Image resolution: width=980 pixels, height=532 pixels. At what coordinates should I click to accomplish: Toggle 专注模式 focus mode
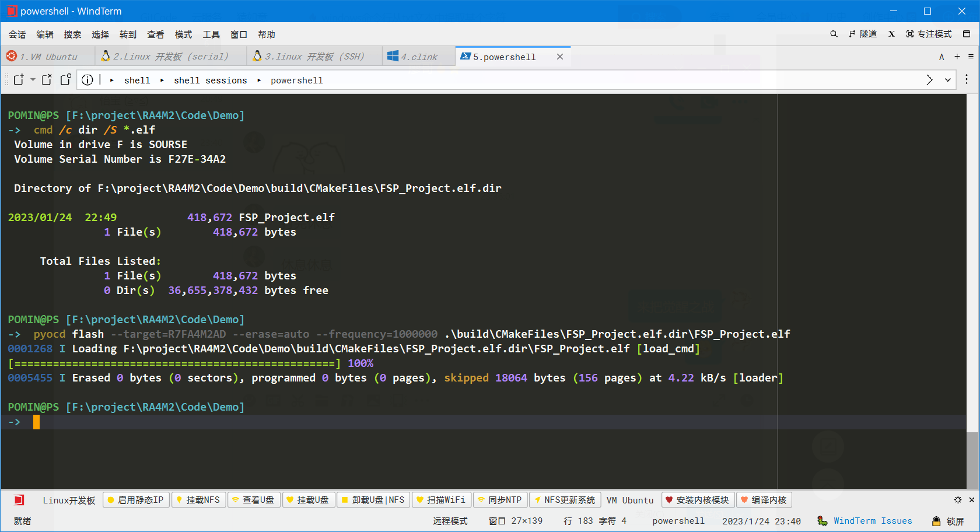click(x=929, y=34)
